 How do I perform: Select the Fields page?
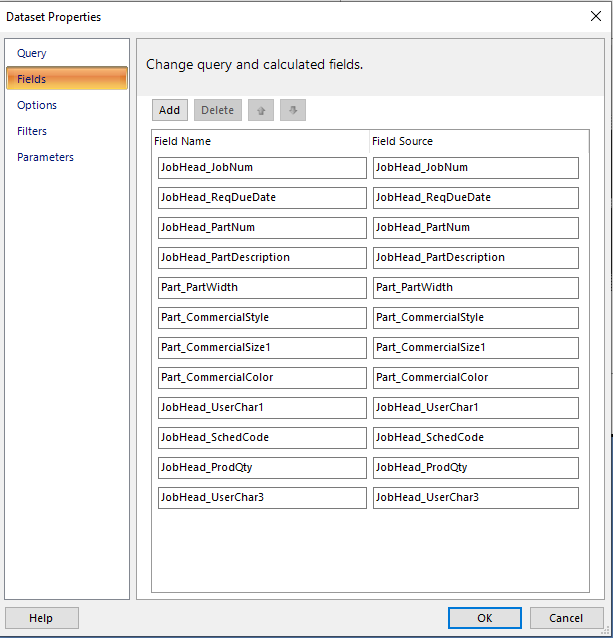coord(67,79)
